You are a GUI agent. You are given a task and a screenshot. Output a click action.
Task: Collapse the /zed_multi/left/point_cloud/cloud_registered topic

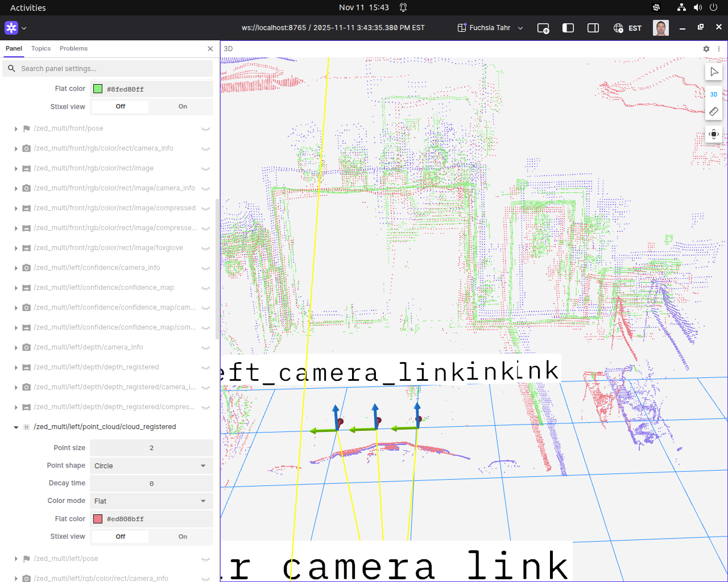tap(16, 427)
